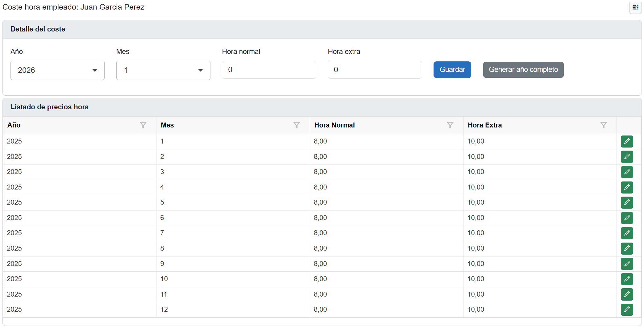The height and width of the screenshot is (329, 644).
Task: Click the edit pencil for month 1 row
Action: pyautogui.click(x=626, y=141)
